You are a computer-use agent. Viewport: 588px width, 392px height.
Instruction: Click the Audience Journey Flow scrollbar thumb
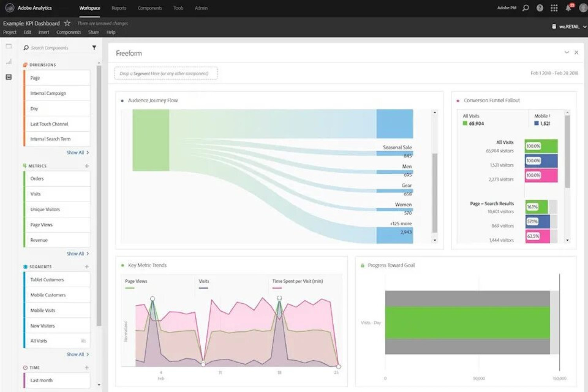(434, 192)
